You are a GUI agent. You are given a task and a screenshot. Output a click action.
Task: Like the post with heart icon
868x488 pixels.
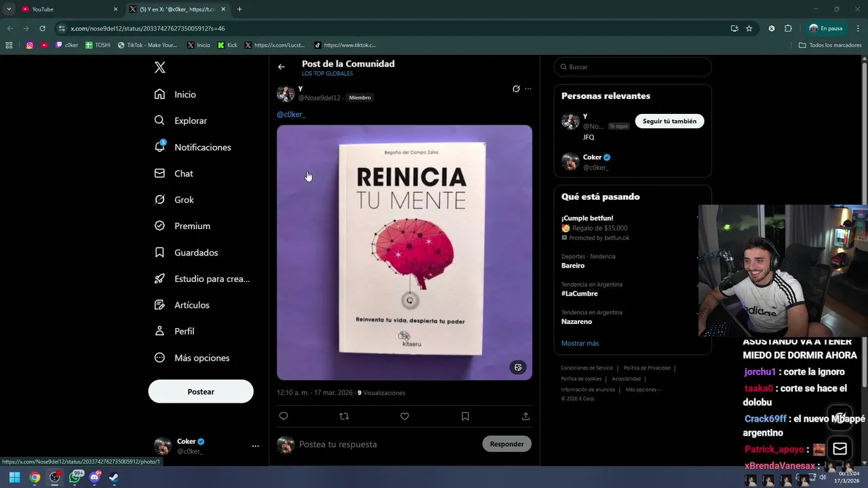tap(405, 416)
